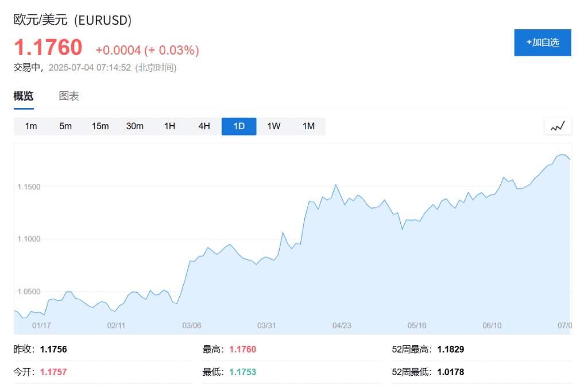Click the highlighted 1D period button

click(239, 126)
